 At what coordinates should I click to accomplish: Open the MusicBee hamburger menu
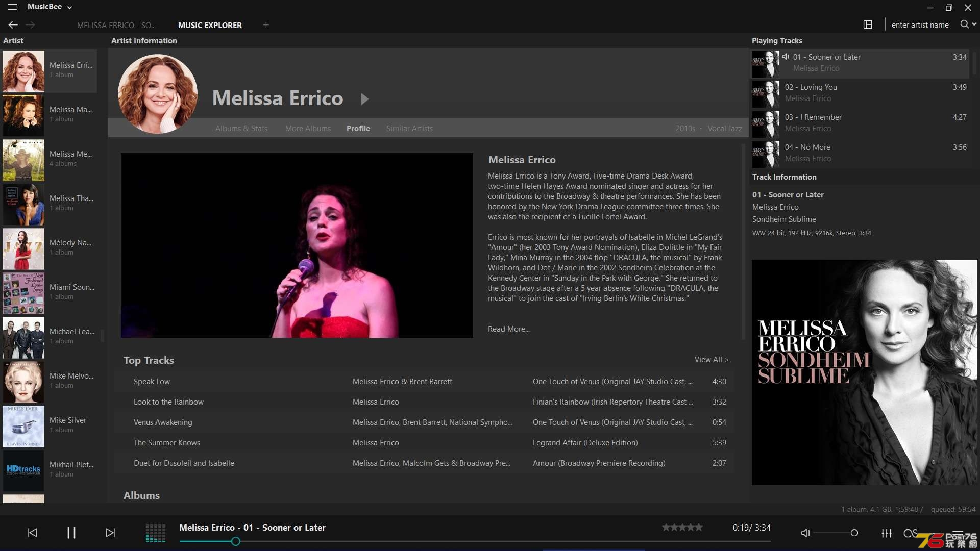(12, 7)
